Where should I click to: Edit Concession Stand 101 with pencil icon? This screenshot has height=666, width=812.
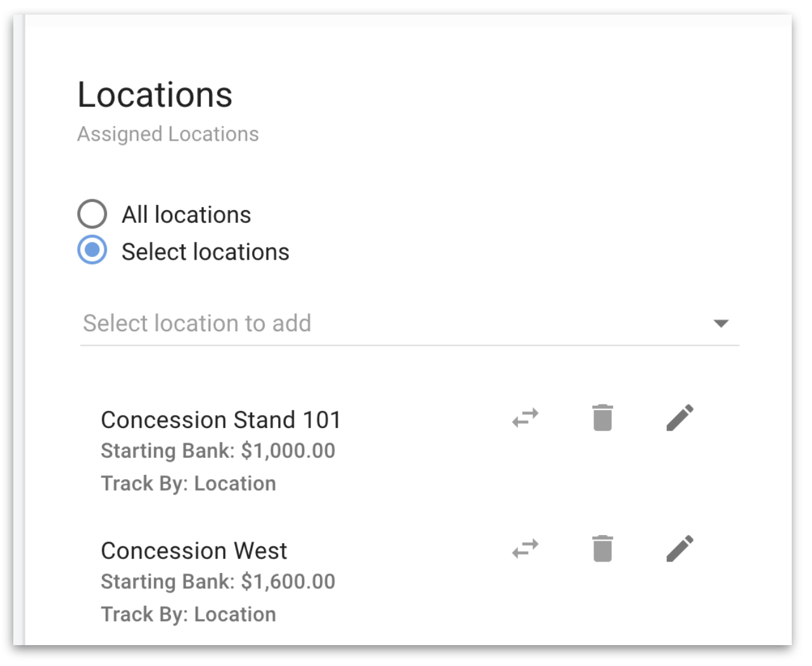[x=680, y=418]
